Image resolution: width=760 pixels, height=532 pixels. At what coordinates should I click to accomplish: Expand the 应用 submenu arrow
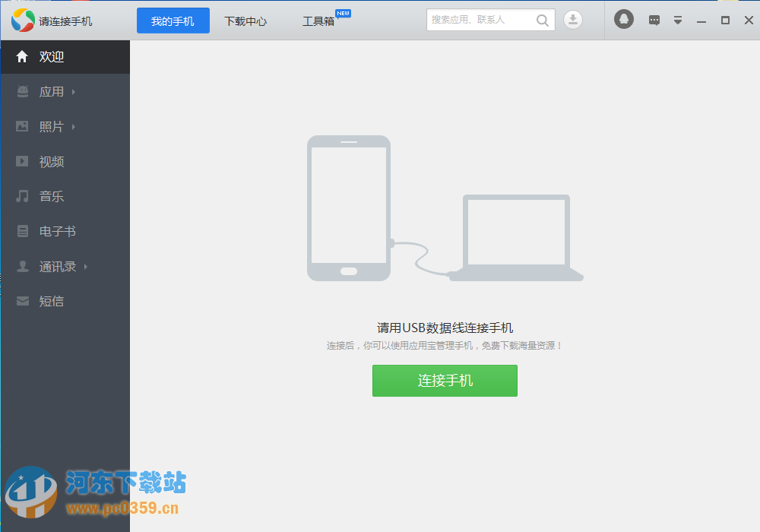tap(74, 91)
